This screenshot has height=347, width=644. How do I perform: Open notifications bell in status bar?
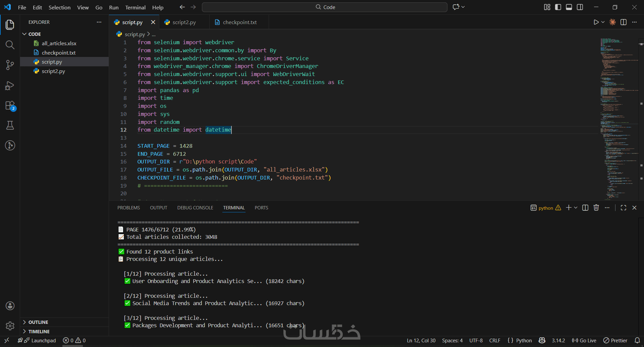point(637,340)
